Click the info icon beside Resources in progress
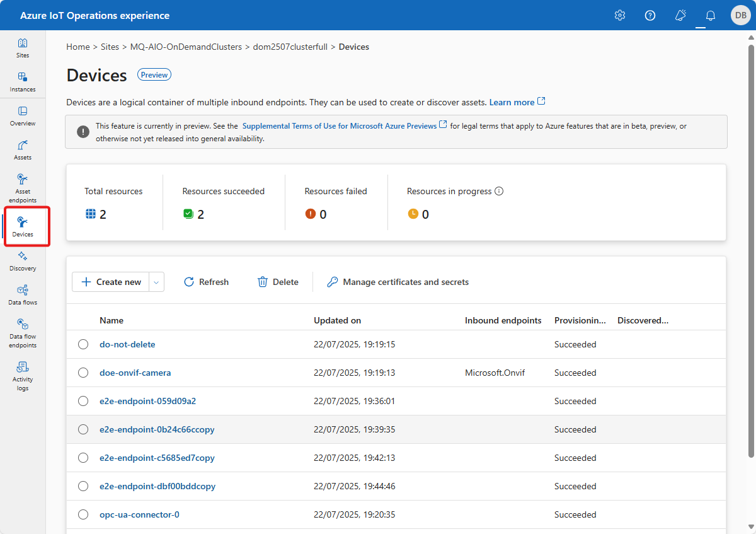Screen dimensions: 756x534 tap(499, 191)
